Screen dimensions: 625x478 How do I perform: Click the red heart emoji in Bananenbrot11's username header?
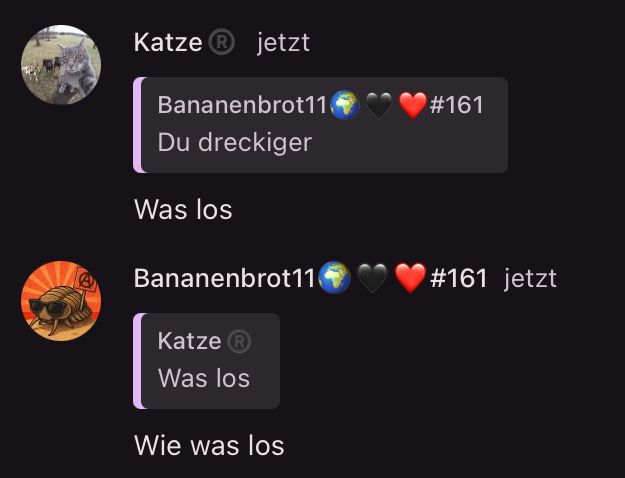tap(411, 278)
